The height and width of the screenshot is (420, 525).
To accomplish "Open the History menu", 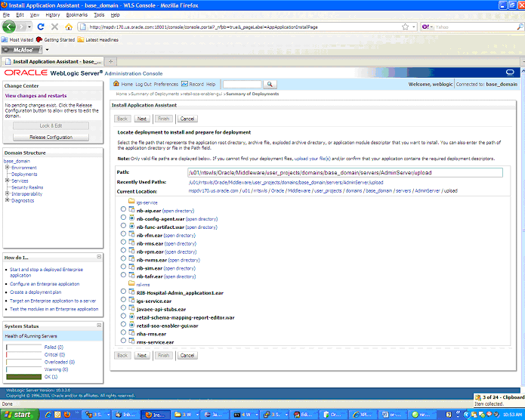I will coord(53,15).
